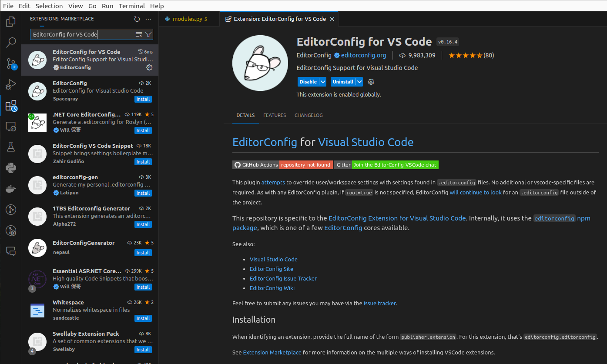Open the Search view
The width and height of the screenshot is (607, 364).
pyautogui.click(x=10, y=42)
